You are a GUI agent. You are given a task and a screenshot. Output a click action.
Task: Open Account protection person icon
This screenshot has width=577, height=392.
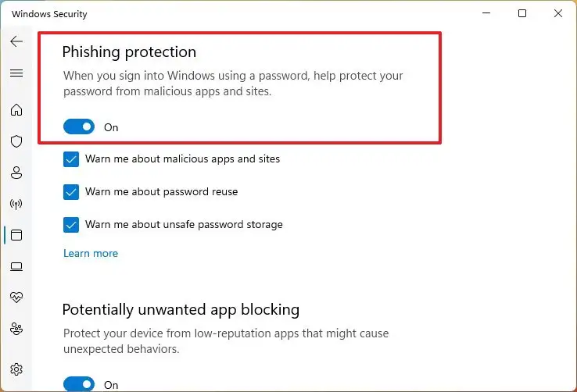(x=16, y=173)
